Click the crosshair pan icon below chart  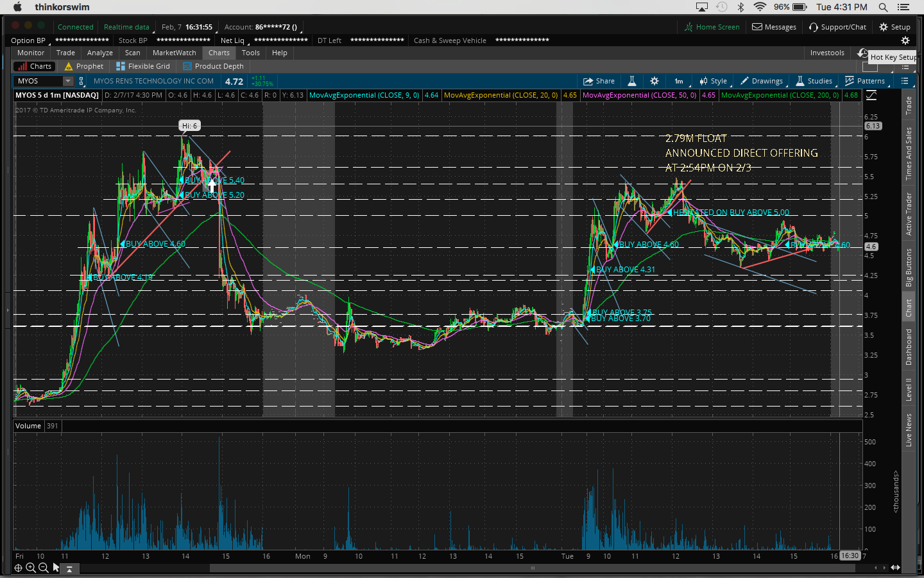(x=19, y=568)
